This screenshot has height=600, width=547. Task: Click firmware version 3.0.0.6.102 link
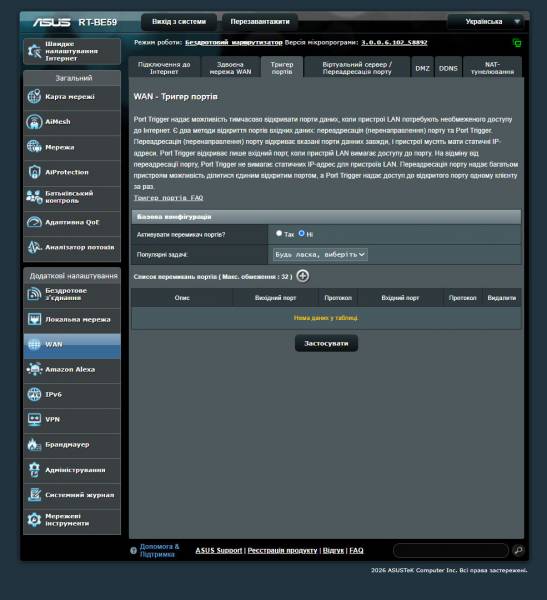[394, 42]
